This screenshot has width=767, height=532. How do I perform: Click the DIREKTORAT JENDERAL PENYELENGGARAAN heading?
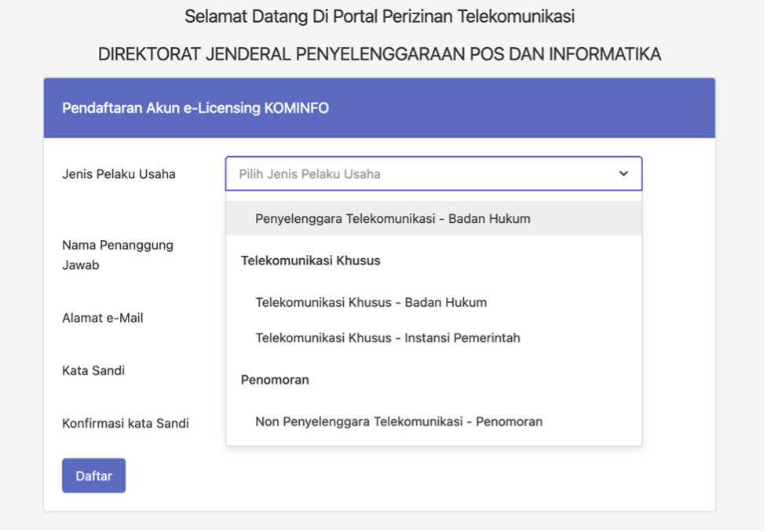coord(380,54)
